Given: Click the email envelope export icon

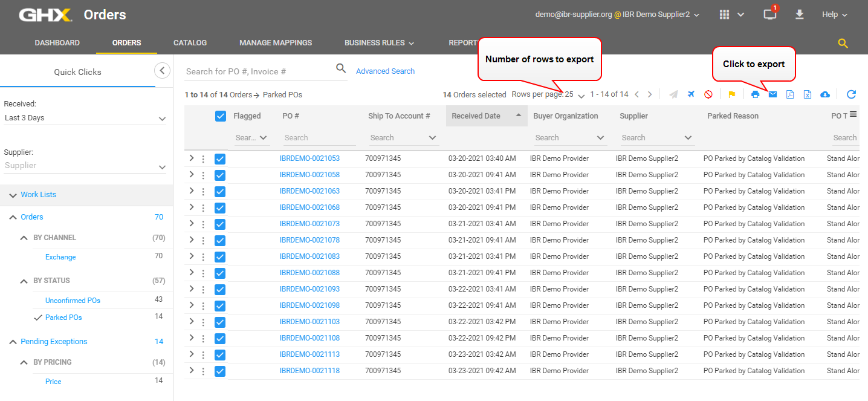Looking at the screenshot, I should tap(772, 94).
